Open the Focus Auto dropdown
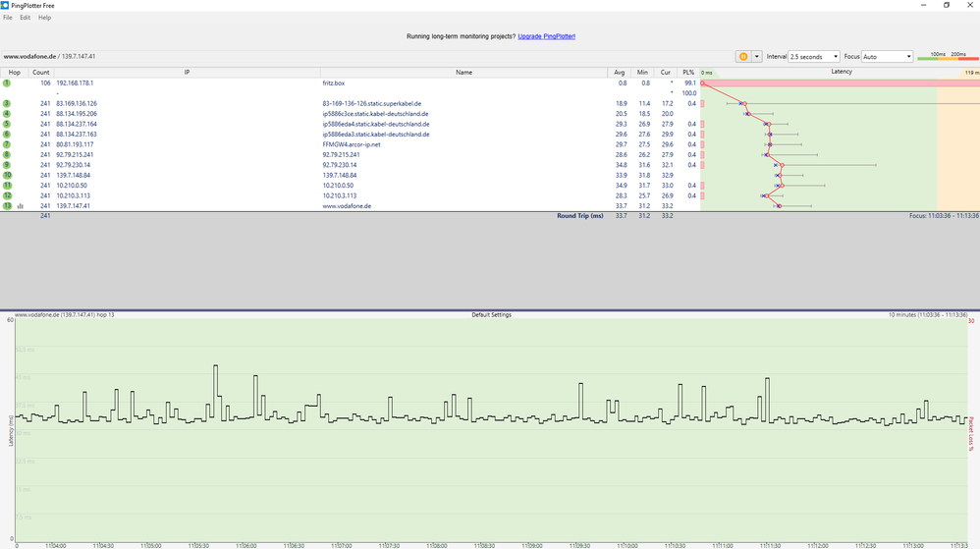 888,56
